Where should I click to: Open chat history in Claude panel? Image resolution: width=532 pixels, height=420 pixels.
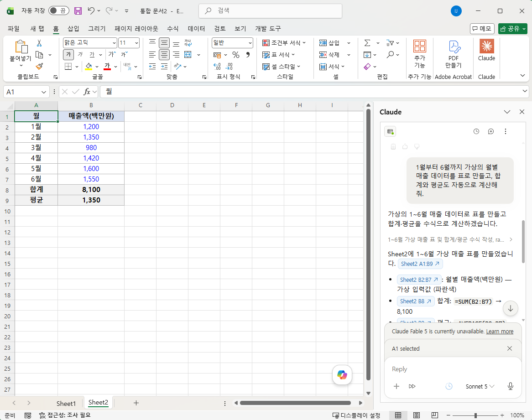(x=476, y=131)
